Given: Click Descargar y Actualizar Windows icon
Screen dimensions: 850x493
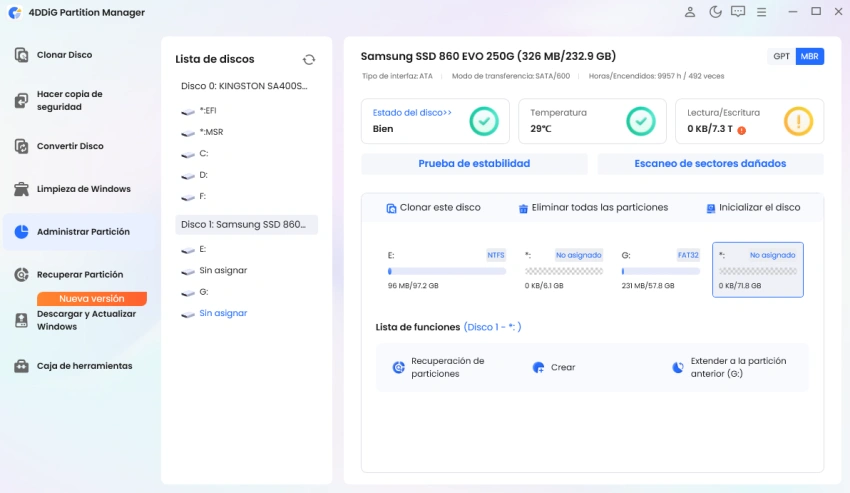Looking at the screenshot, I should [21, 320].
